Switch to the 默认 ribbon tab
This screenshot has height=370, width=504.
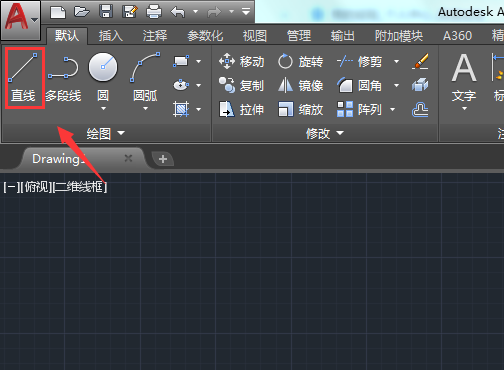click(67, 36)
